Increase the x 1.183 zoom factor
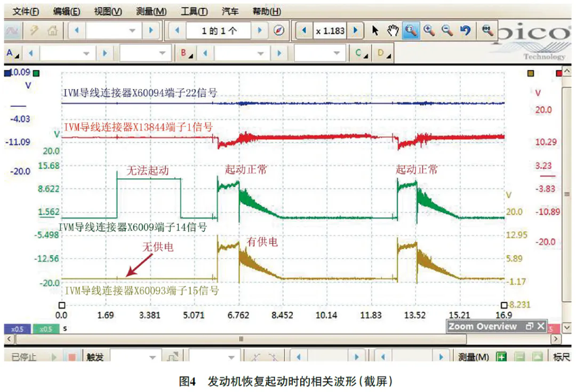 pyautogui.click(x=355, y=30)
